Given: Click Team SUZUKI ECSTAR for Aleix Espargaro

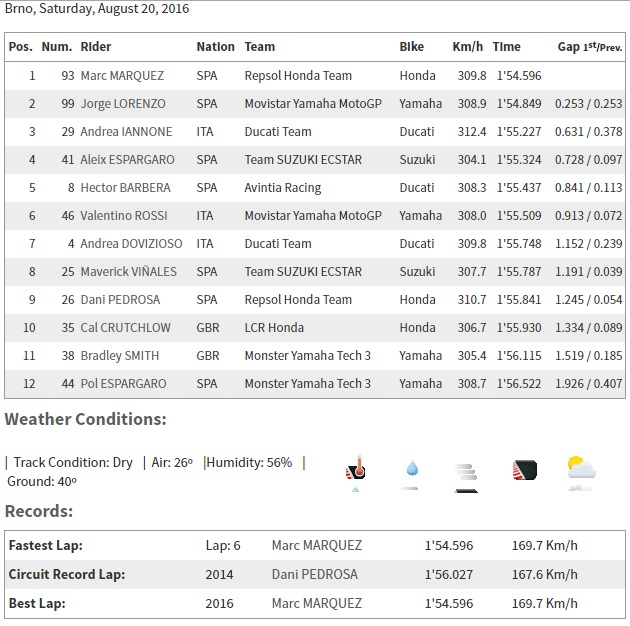Looking at the screenshot, I should click(x=301, y=159).
